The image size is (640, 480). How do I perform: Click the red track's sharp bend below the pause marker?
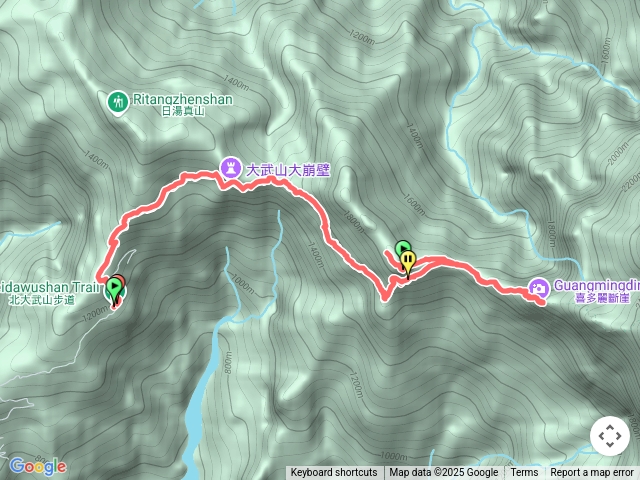tap(384, 298)
